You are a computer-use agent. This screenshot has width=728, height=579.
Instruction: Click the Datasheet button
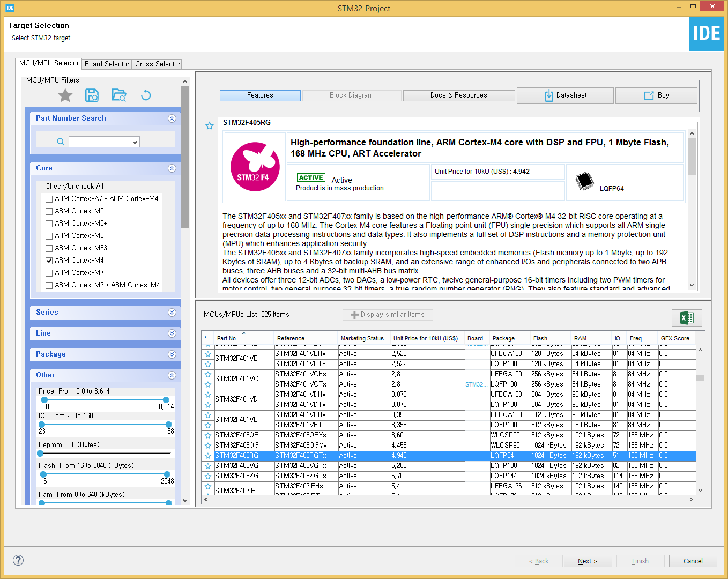(565, 95)
